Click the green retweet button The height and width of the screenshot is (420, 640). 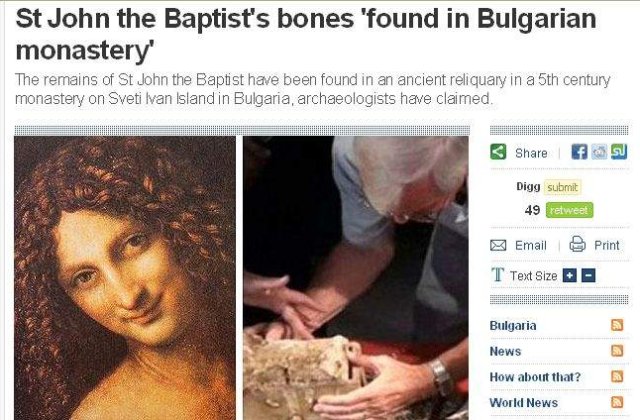[569, 210]
